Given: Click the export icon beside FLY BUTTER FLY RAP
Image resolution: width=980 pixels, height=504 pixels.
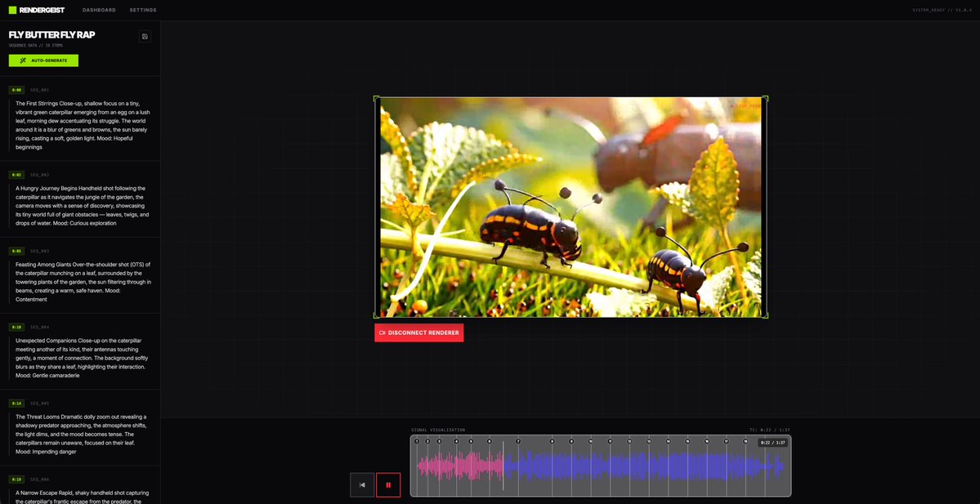Looking at the screenshot, I should click(145, 36).
